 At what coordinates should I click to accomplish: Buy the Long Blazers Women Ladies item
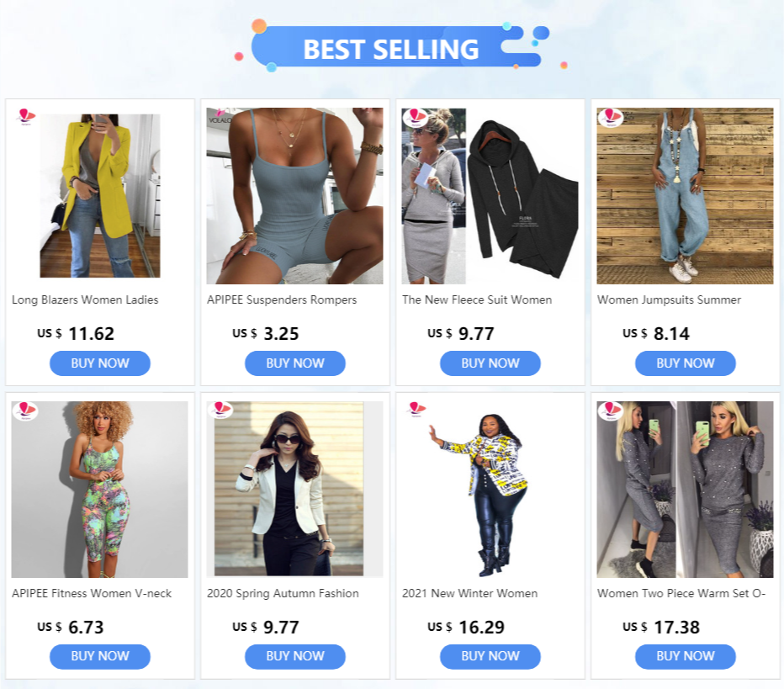pyautogui.click(x=100, y=363)
